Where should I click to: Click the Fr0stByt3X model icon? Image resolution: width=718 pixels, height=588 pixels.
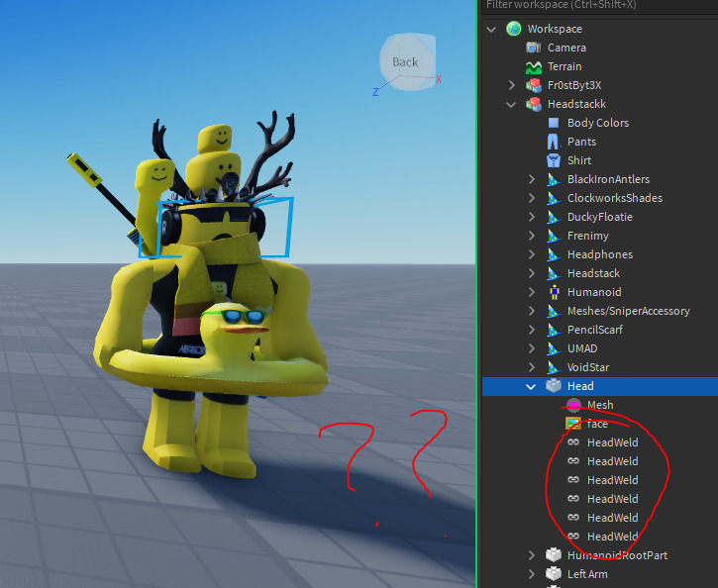(534, 85)
